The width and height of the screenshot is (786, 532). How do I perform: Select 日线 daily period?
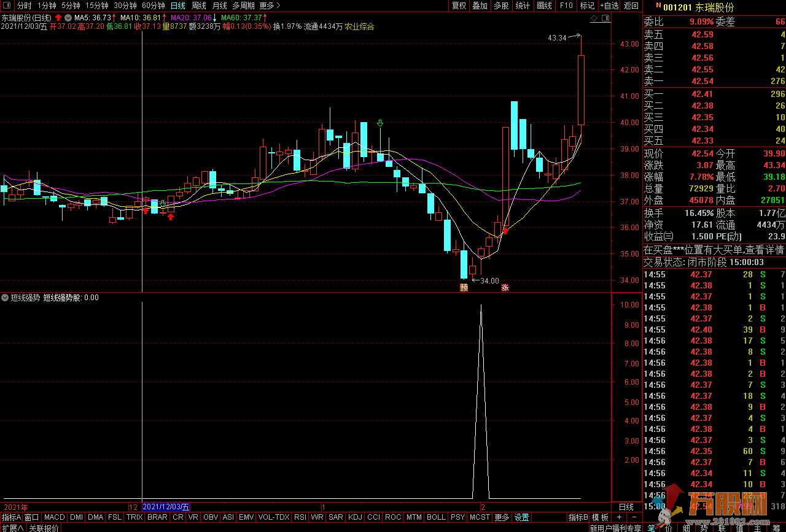click(178, 6)
